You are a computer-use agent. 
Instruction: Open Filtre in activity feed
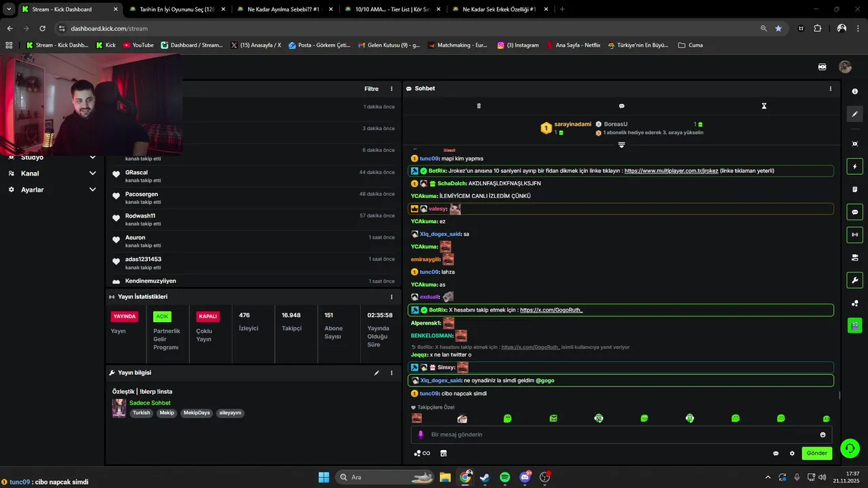(371, 89)
